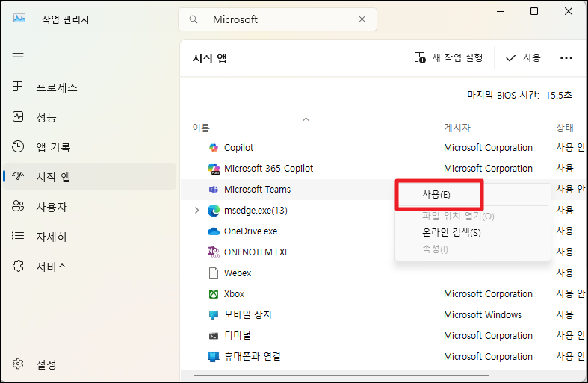The width and height of the screenshot is (588, 383).
Task: Click the 앱 기록 clock icon
Action: pos(18,146)
